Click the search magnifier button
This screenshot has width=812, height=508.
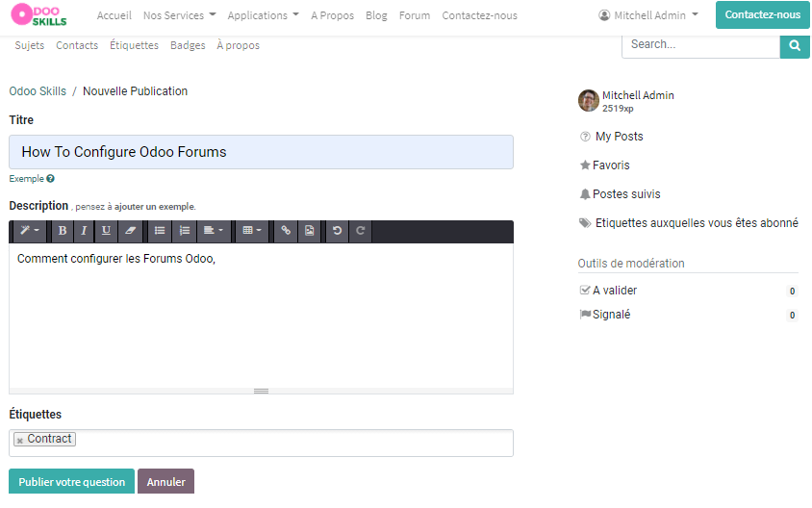795,44
